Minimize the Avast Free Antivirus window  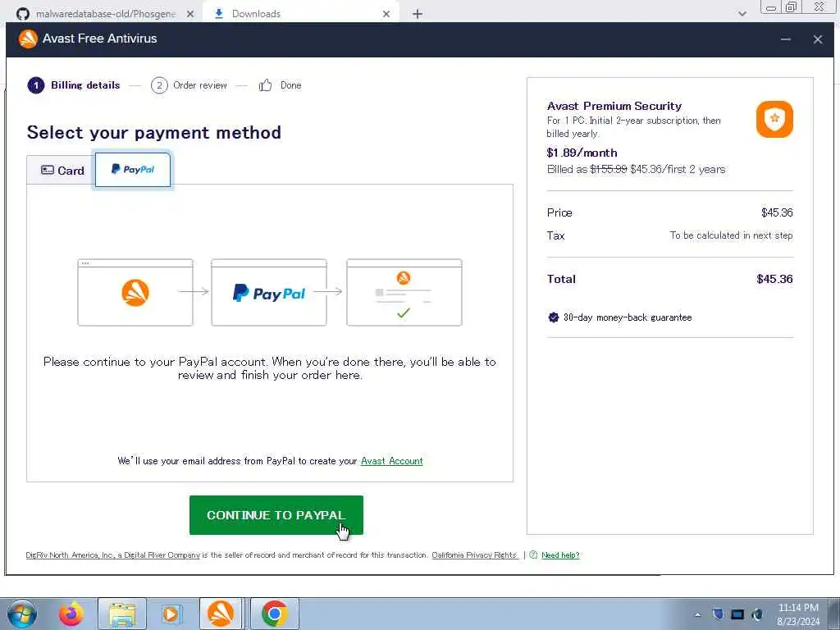785,39
